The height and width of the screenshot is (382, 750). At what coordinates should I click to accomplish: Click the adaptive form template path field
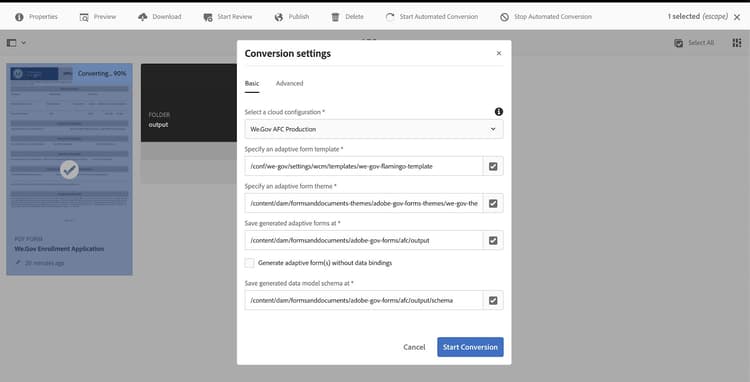tap(364, 166)
